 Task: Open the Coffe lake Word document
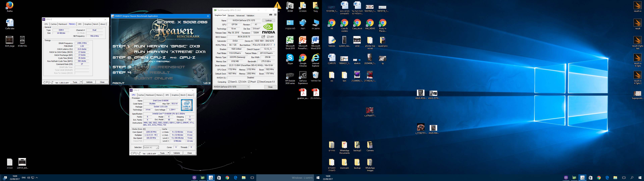coord(10,24)
